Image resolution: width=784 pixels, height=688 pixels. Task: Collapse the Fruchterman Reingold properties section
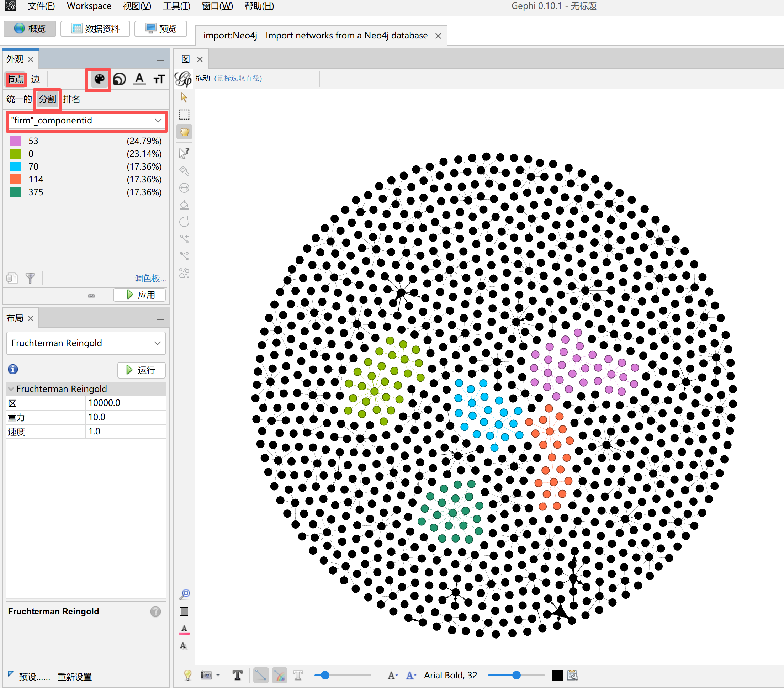pos(11,389)
